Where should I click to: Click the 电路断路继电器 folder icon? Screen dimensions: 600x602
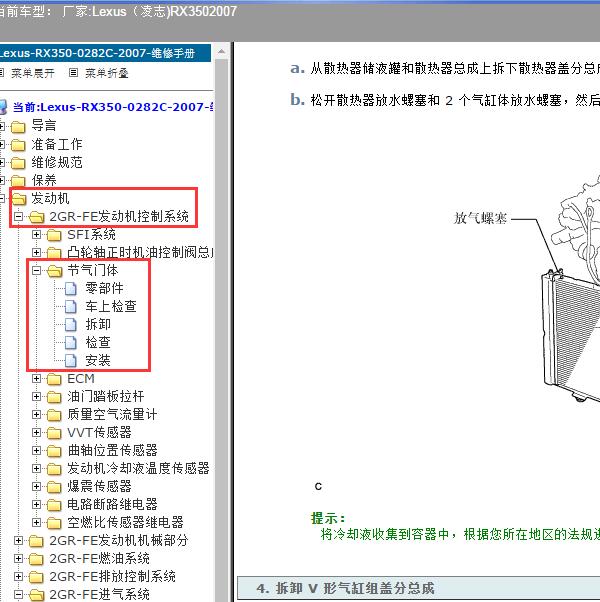(54, 505)
